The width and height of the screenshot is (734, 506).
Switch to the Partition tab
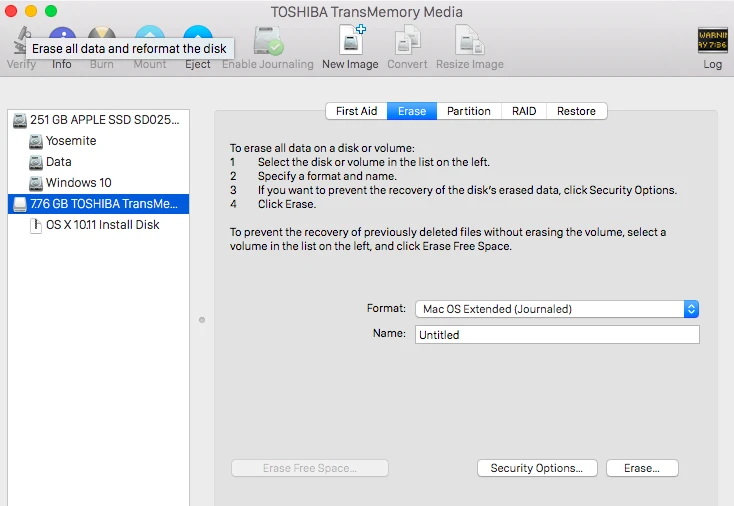point(468,111)
